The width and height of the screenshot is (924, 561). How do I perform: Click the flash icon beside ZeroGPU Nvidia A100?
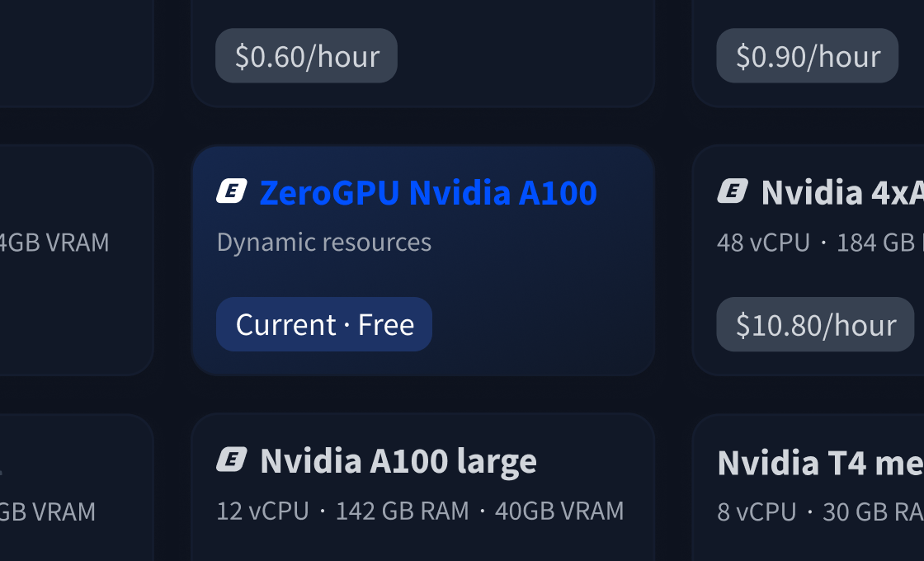tap(232, 191)
